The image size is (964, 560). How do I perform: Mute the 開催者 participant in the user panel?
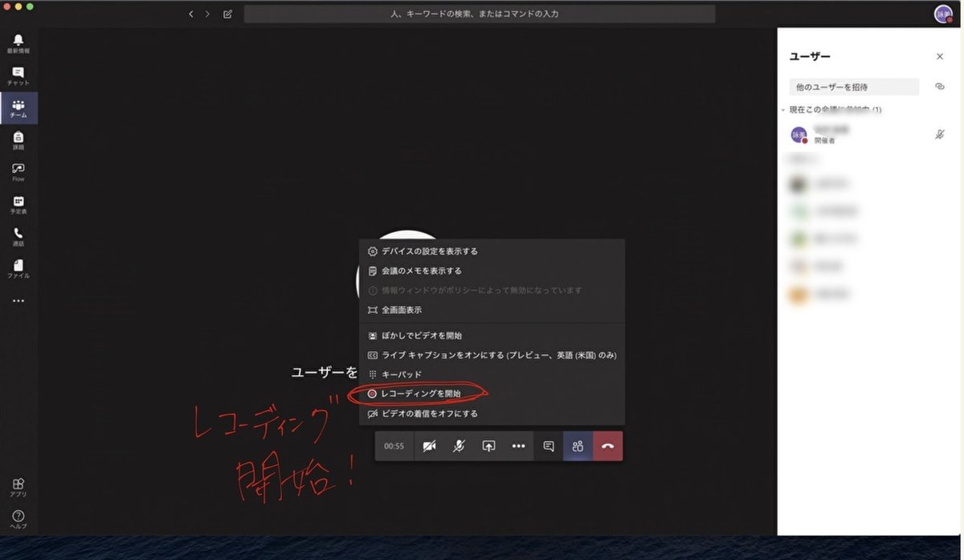(x=938, y=134)
